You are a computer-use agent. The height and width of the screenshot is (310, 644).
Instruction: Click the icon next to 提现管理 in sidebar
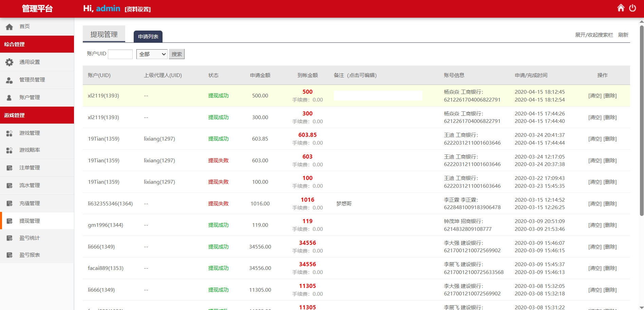(10, 221)
